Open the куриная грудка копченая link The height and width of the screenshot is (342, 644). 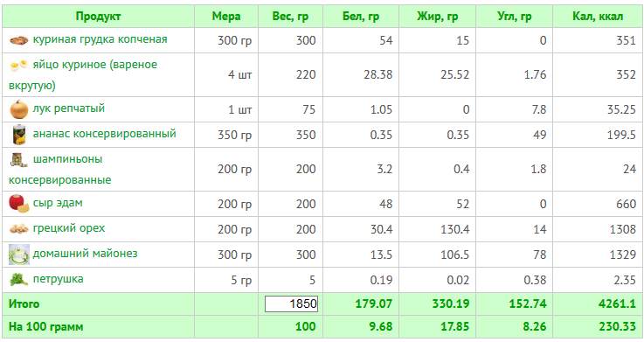pos(100,39)
